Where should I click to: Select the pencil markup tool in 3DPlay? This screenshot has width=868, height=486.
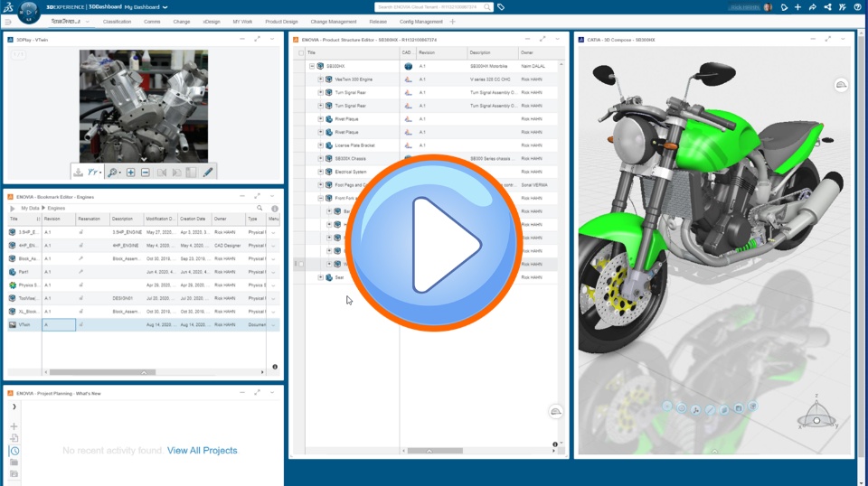(208, 173)
